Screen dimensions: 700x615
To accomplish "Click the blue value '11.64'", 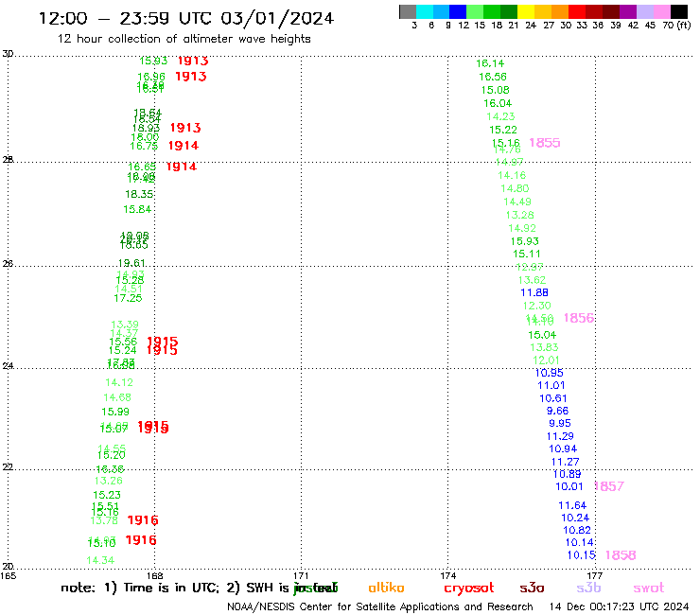I will point(572,505).
